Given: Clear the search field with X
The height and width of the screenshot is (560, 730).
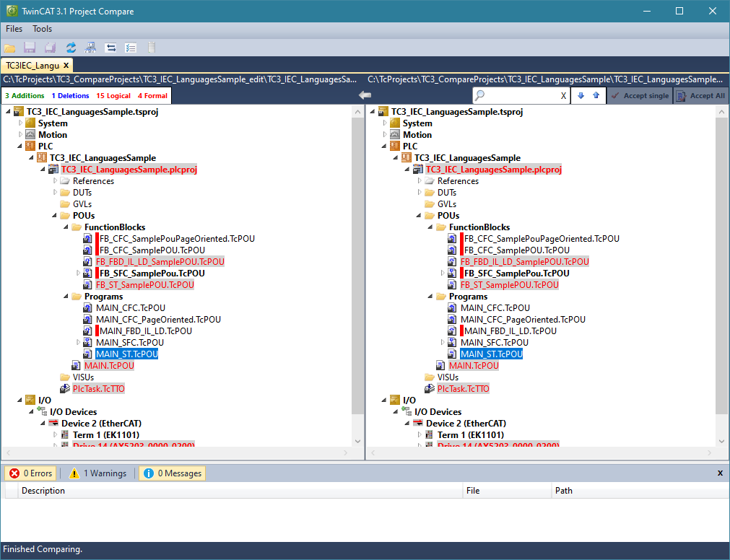Looking at the screenshot, I should coord(563,96).
